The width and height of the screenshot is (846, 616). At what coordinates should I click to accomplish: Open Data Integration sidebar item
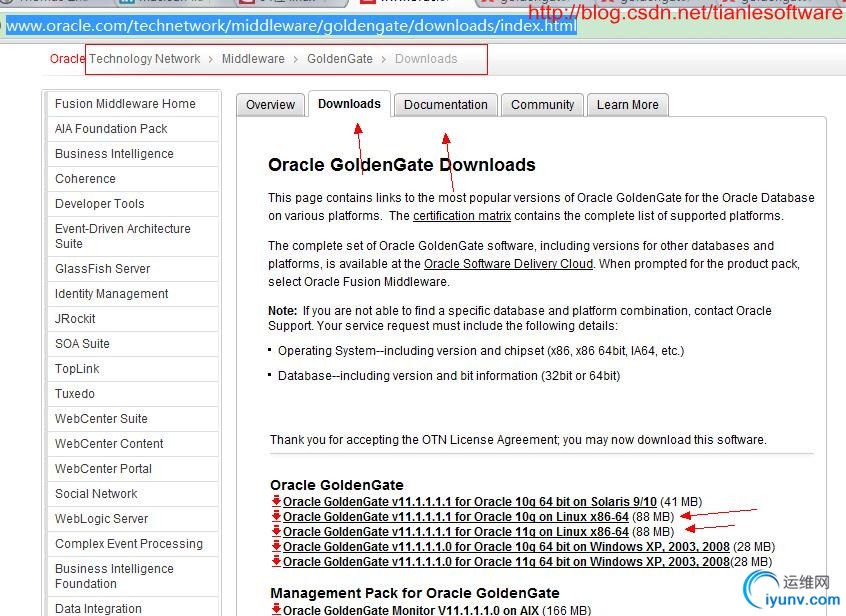tap(133, 607)
